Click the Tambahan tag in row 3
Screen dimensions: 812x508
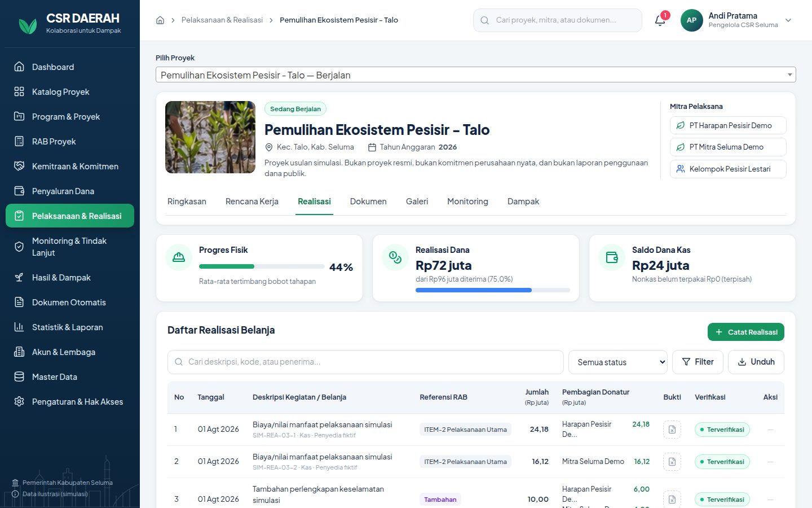(440, 500)
